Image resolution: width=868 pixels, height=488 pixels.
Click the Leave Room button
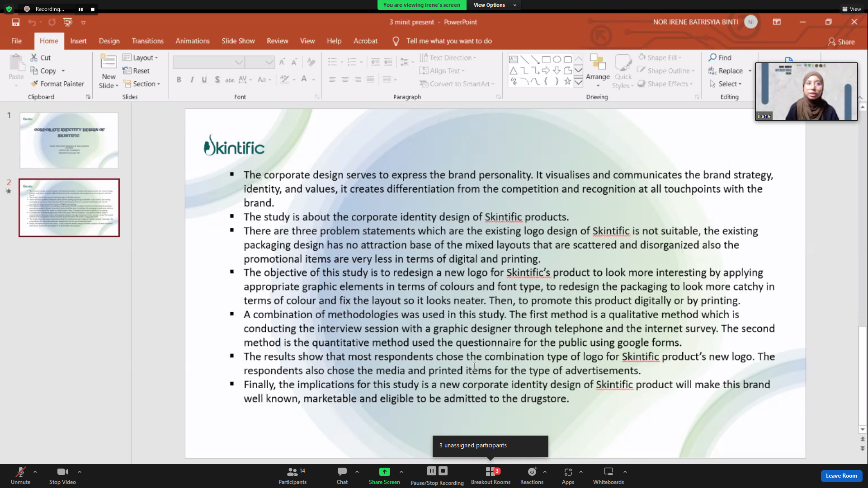pos(841,476)
